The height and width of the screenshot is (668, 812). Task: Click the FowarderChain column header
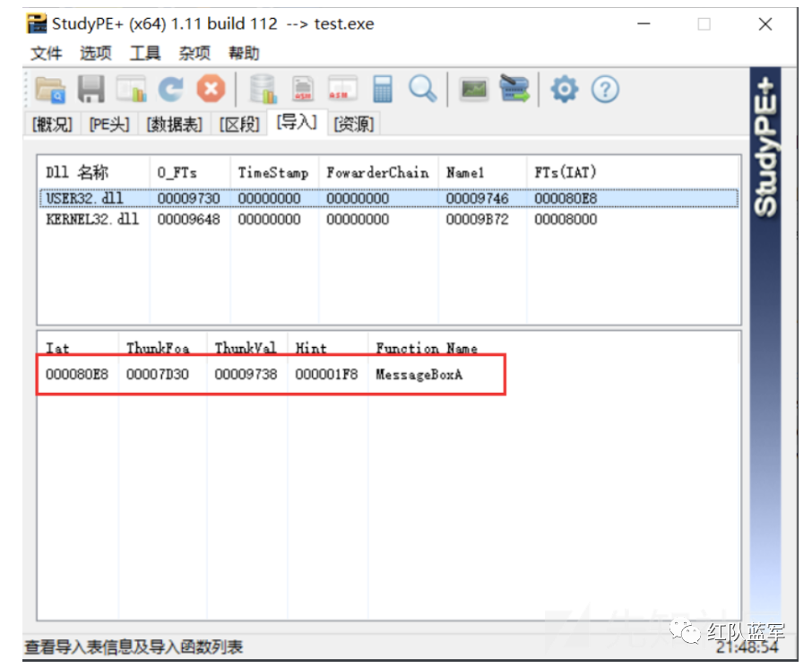pyautogui.click(x=378, y=172)
